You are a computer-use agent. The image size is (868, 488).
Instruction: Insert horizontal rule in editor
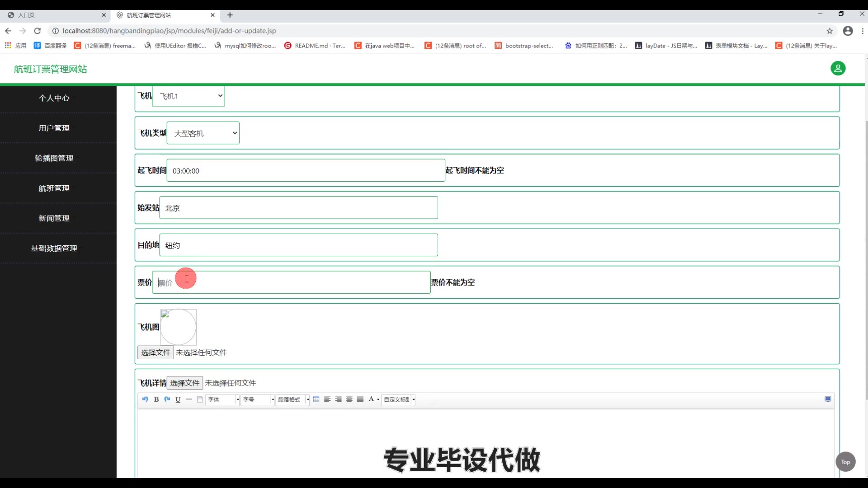(189, 399)
